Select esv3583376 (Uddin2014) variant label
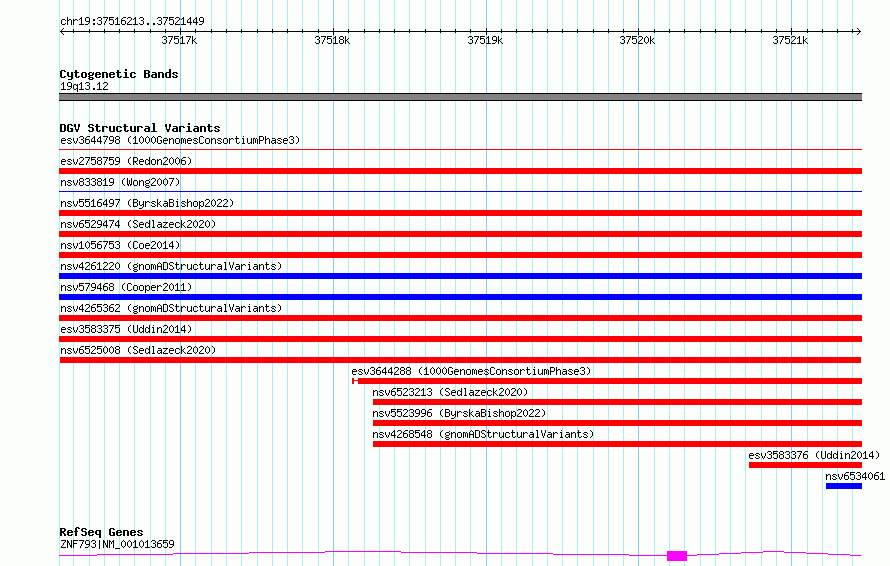This screenshot has height=566, width=890. 814,455
